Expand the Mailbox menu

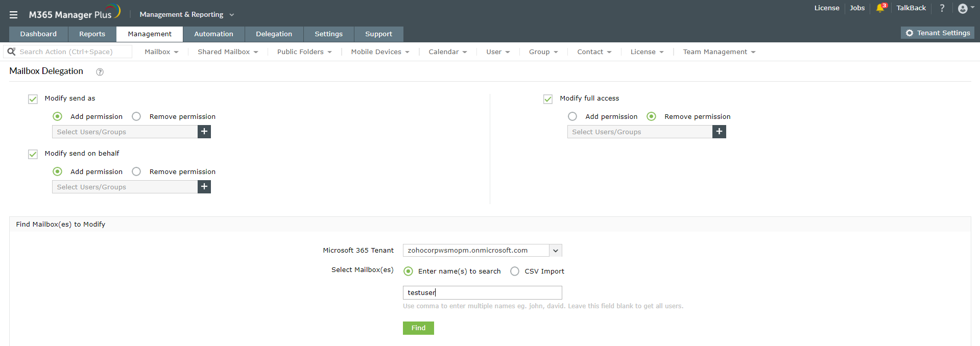point(161,52)
